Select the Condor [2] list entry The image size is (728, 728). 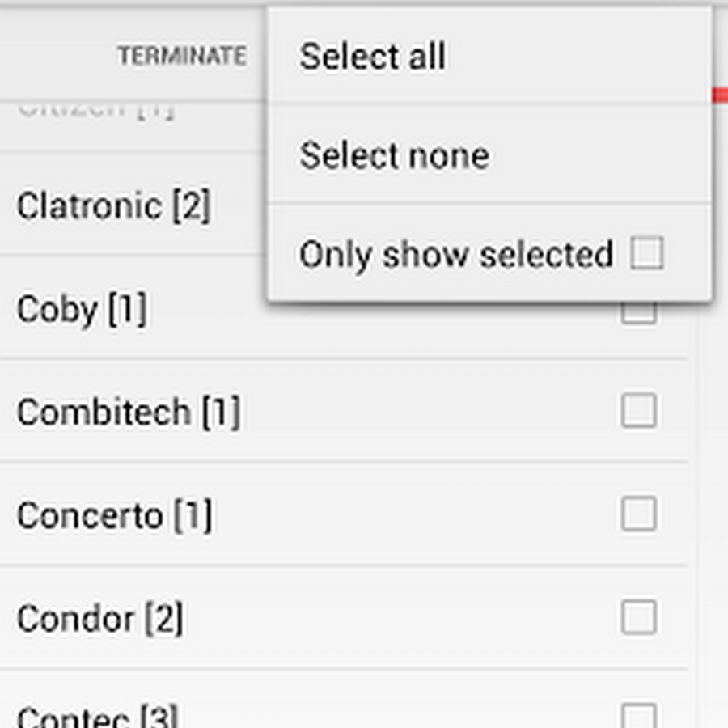pyautogui.click(x=99, y=619)
